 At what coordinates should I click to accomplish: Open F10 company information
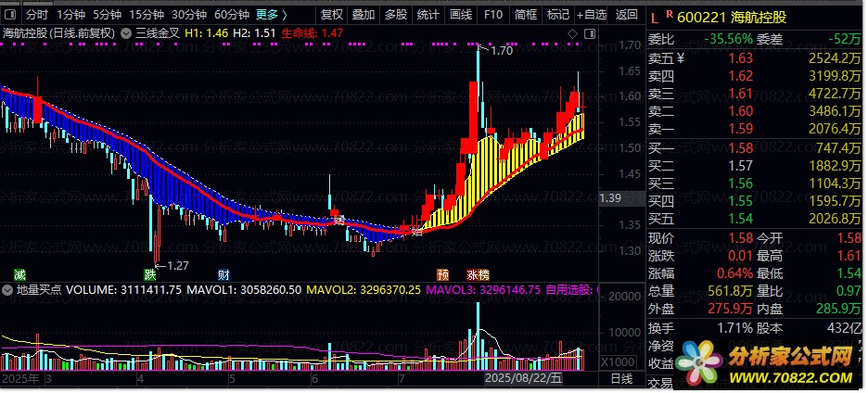click(x=492, y=15)
